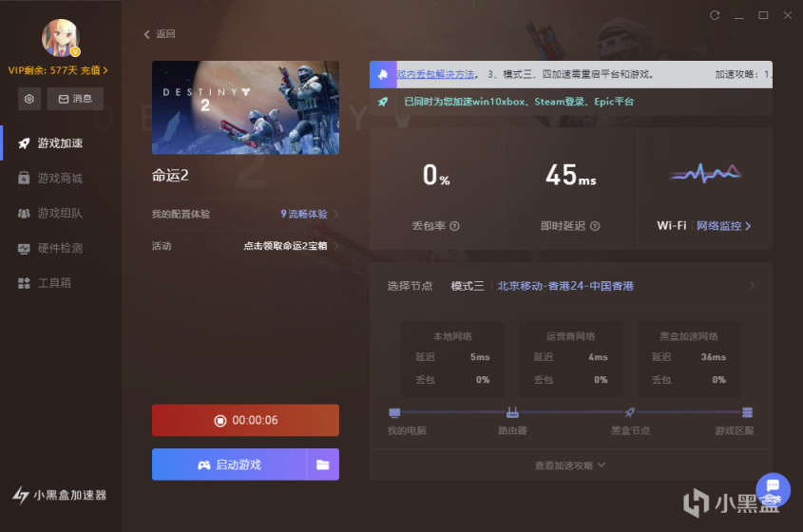Open the 消息 messages button
The height and width of the screenshot is (532, 803).
tap(75, 99)
